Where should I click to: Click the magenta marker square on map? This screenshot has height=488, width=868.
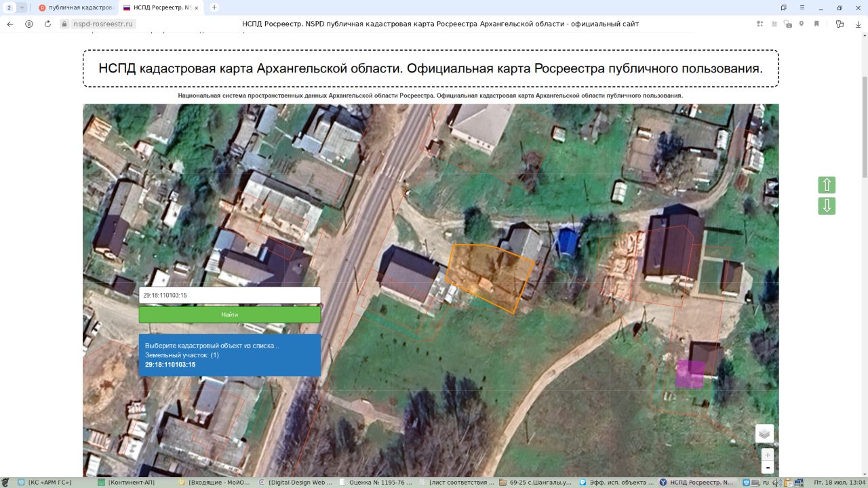(x=690, y=373)
